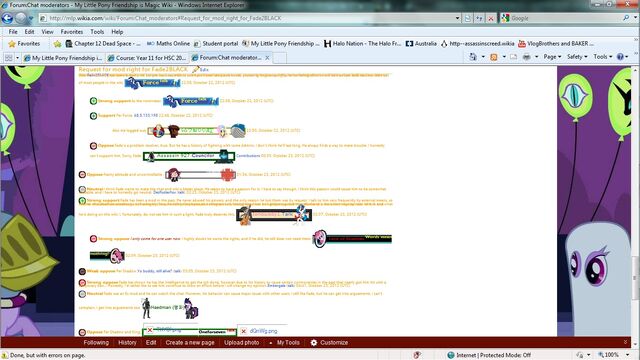Click the search magnifier icon
The width and height of the screenshot is (640, 360).
pyautogui.click(x=626, y=18)
